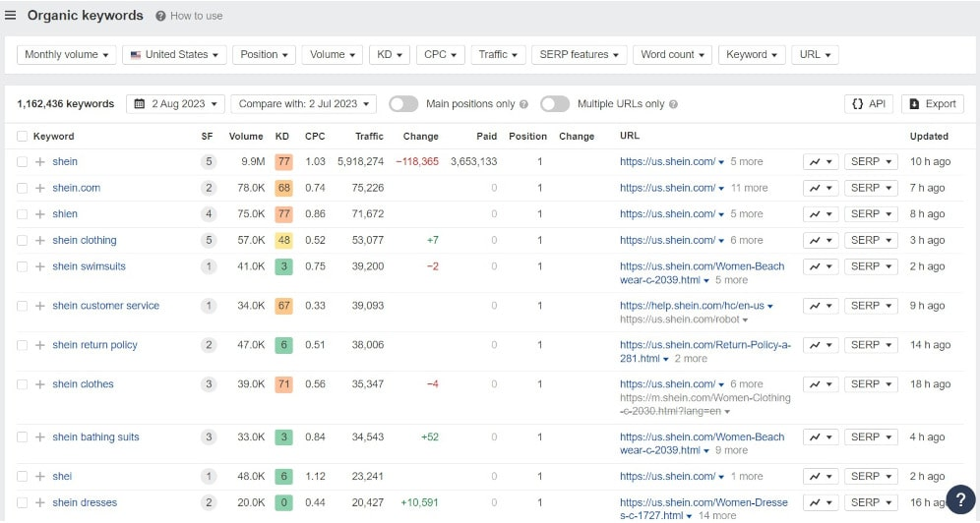Click info icon beside Main positions only

[523, 104]
